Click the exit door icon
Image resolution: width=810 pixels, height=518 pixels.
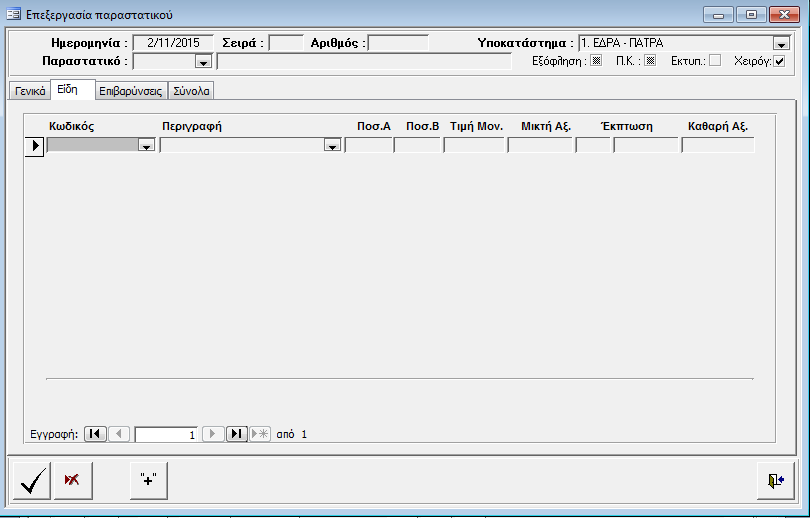tap(775, 481)
